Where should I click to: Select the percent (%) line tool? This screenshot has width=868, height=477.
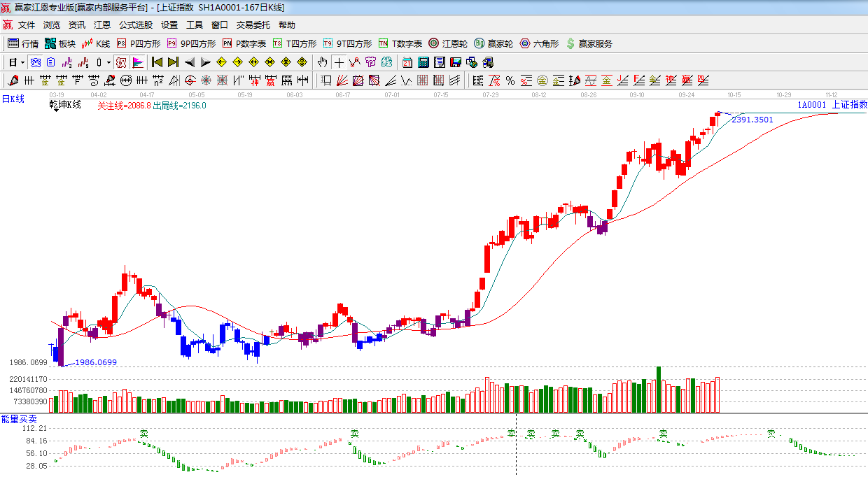(510, 80)
